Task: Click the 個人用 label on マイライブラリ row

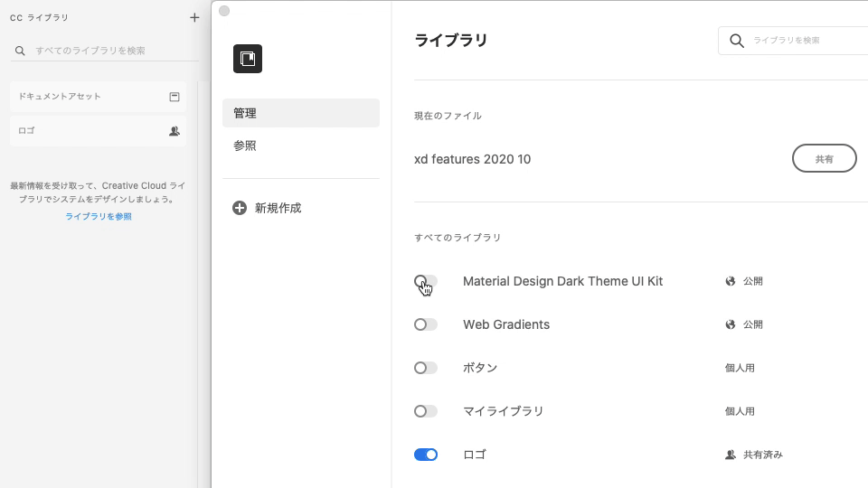Action: (740, 411)
